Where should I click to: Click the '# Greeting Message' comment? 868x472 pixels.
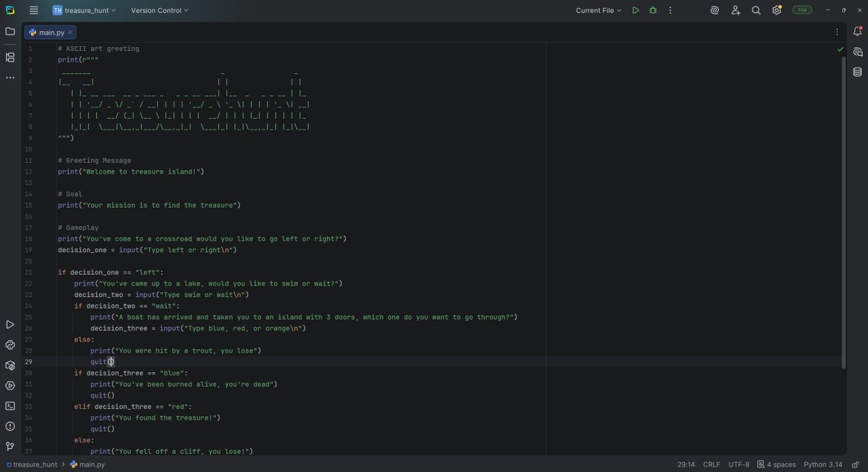point(95,160)
